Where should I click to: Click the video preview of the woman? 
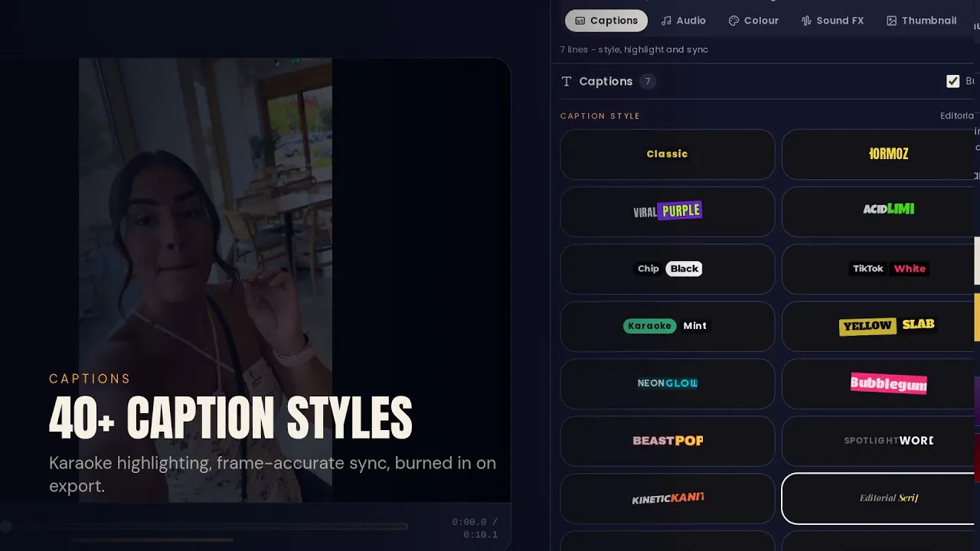[x=205, y=280]
